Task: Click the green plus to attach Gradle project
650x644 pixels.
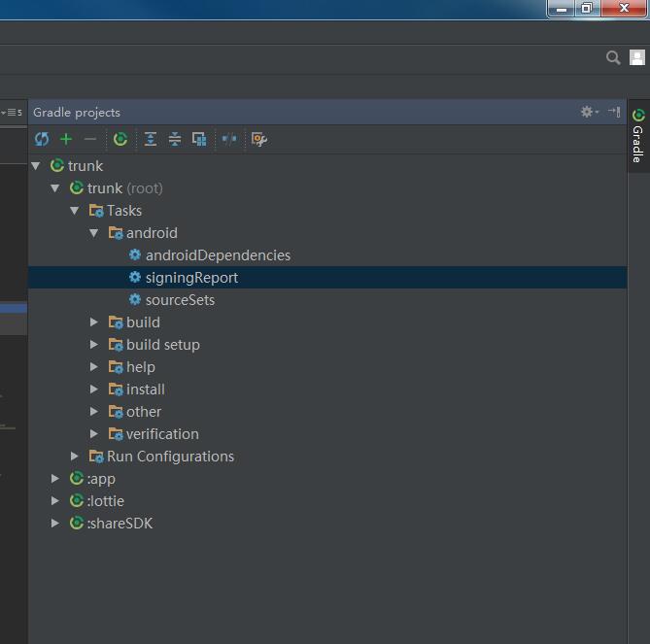Action: tap(66, 139)
